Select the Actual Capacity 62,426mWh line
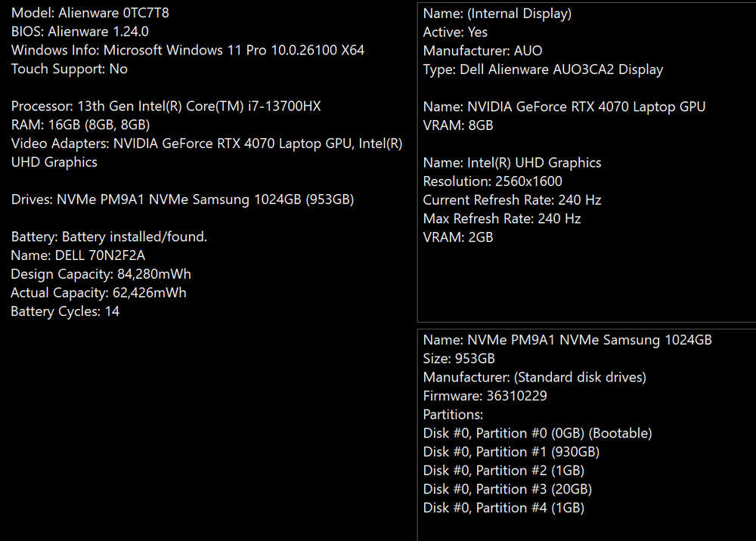This screenshot has width=756, height=541. 98,292
